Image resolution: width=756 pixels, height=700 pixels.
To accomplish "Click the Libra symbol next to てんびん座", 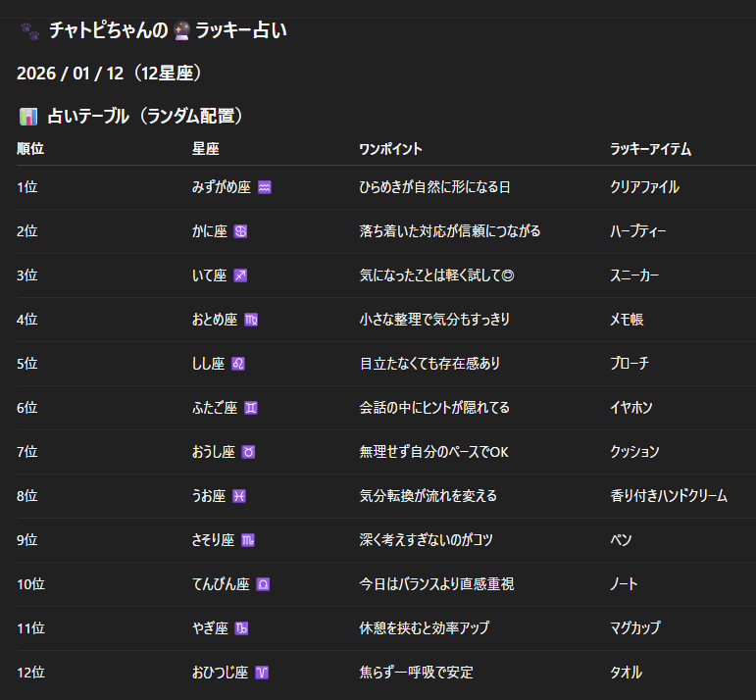I will pyautogui.click(x=263, y=584).
